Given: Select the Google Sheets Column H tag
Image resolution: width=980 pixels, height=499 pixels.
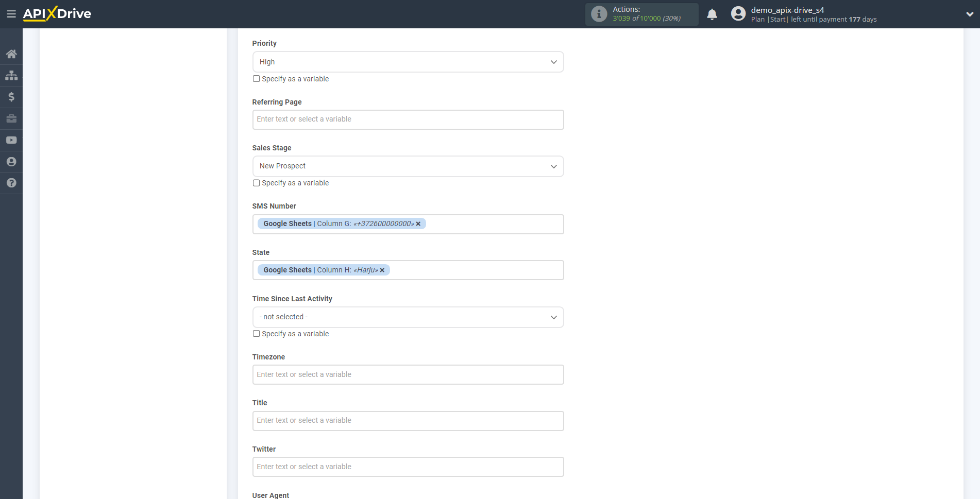Looking at the screenshot, I should [324, 270].
